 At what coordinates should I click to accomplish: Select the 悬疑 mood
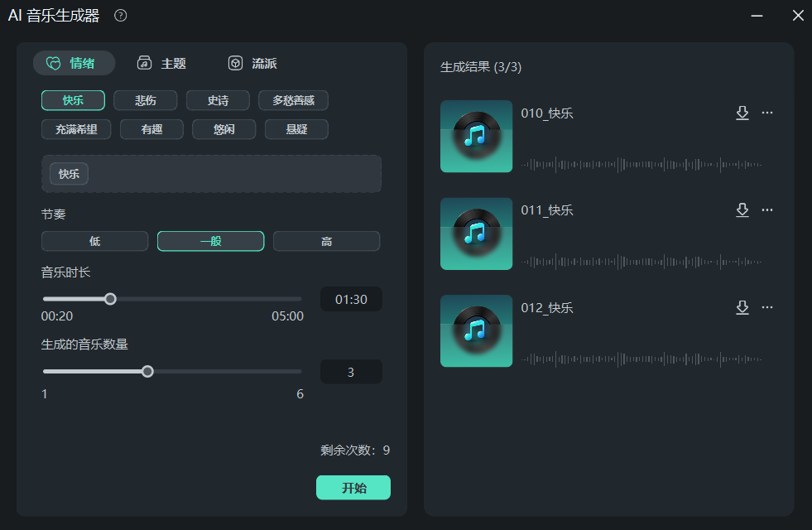(x=296, y=129)
